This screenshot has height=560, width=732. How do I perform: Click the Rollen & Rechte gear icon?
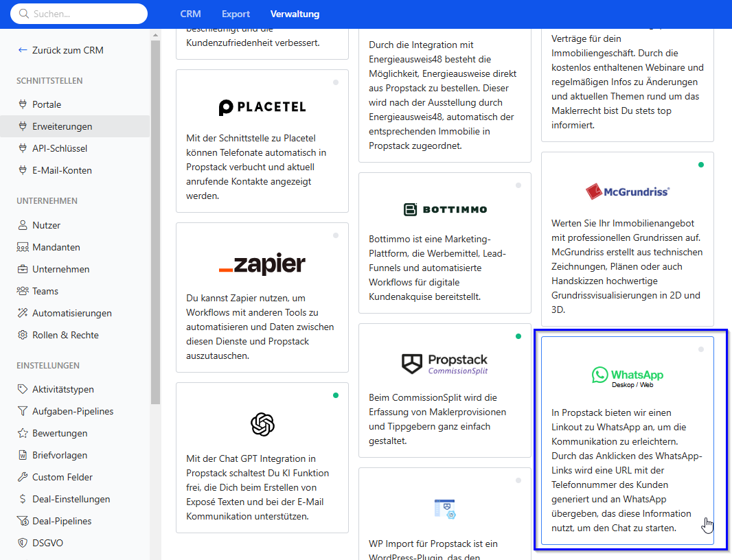[x=23, y=335]
